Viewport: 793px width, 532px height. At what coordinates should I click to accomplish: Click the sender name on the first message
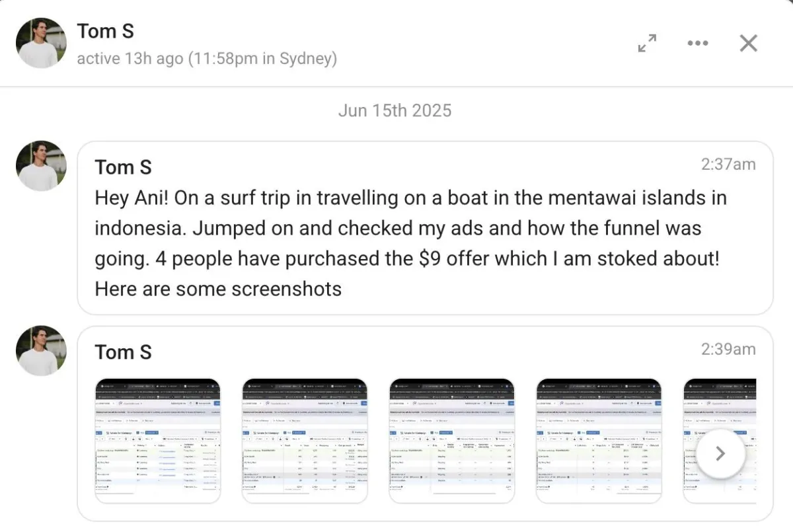(x=123, y=167)
